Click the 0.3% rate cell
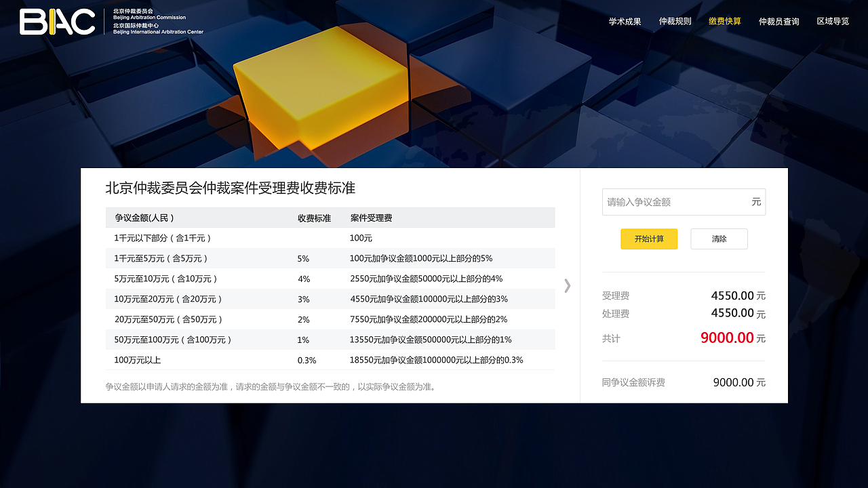868x488 pixels. [307, 360]
